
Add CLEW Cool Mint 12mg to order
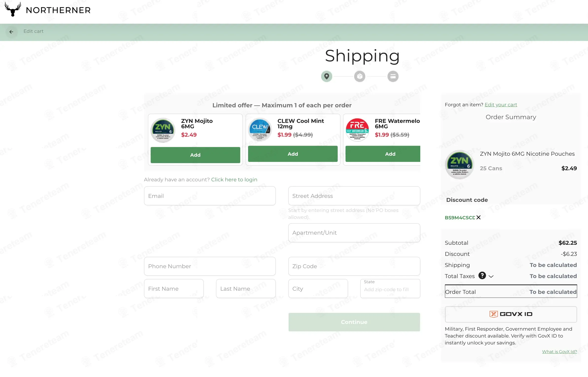pos(293,154)
